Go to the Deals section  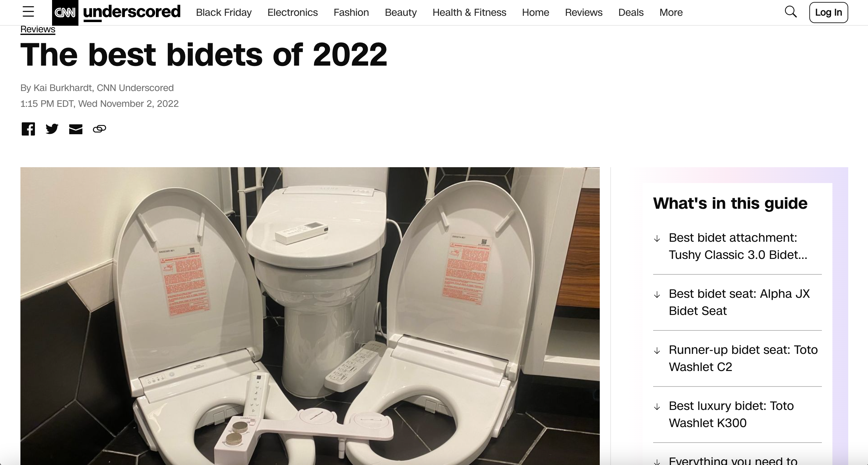(x=631, y=13)
